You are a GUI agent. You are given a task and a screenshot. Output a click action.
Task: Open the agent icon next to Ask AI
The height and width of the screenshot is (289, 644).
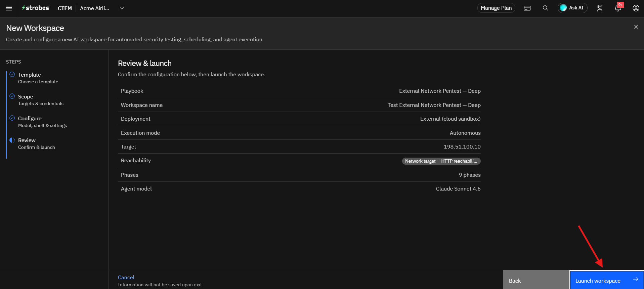click(600, 8)
